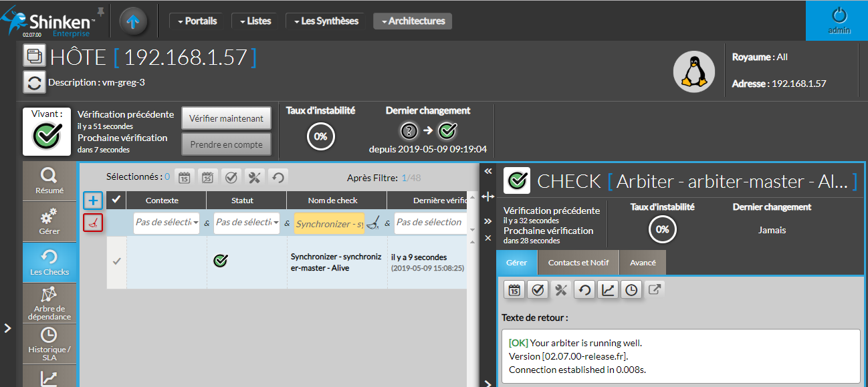Screen dimensions: 868x387
Task: Click the red broom clear-filters icon
Action: (x=93, y=223)
